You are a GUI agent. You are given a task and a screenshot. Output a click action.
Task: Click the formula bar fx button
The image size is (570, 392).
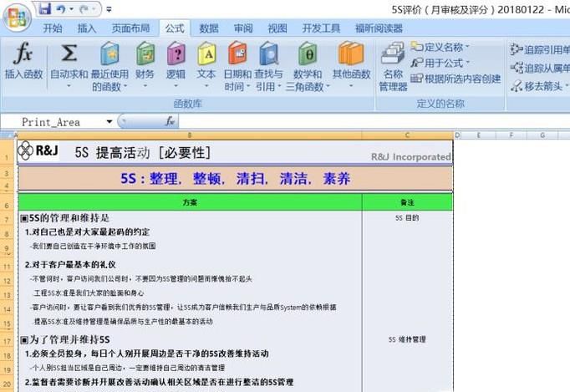tap(170, 121)
